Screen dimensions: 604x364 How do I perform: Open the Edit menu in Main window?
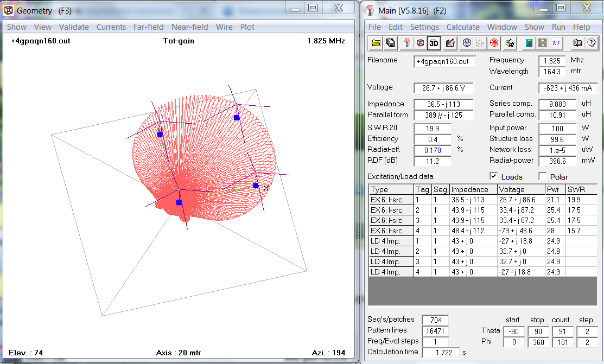pyautogui.click(x=395, y=27)
